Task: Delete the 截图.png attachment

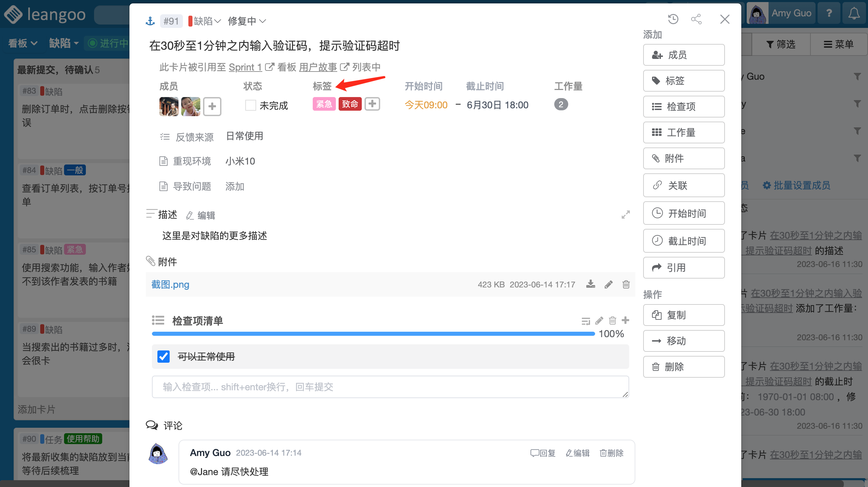Action: pyautogui.click(x=626, y=284)
